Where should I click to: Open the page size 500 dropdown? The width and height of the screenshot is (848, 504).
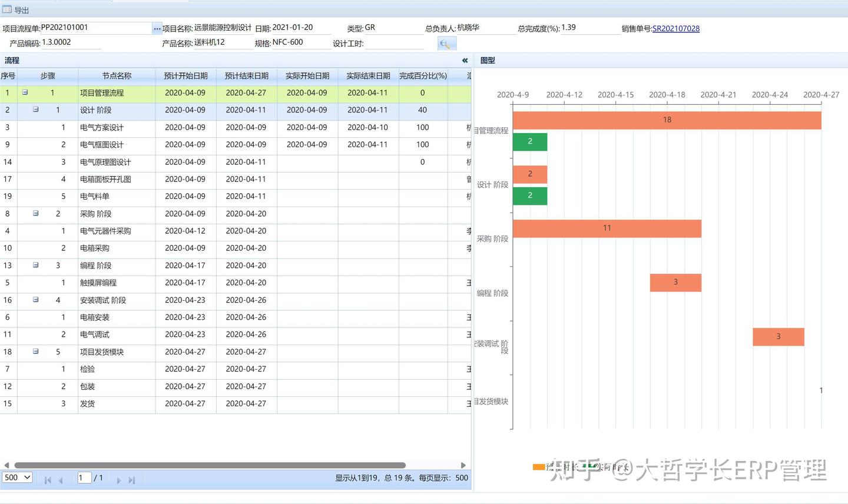[x=17, y=478]
